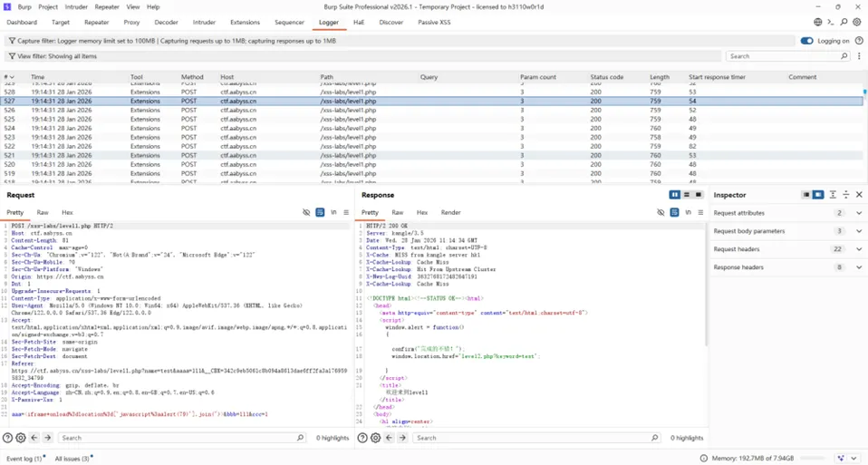
Task: Switch to the Passive XSS tab
Action: 434,22
